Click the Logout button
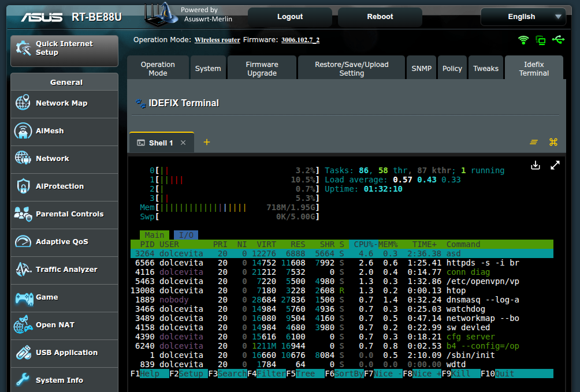This screenshot has width=580, height=392. coord(290,17)
